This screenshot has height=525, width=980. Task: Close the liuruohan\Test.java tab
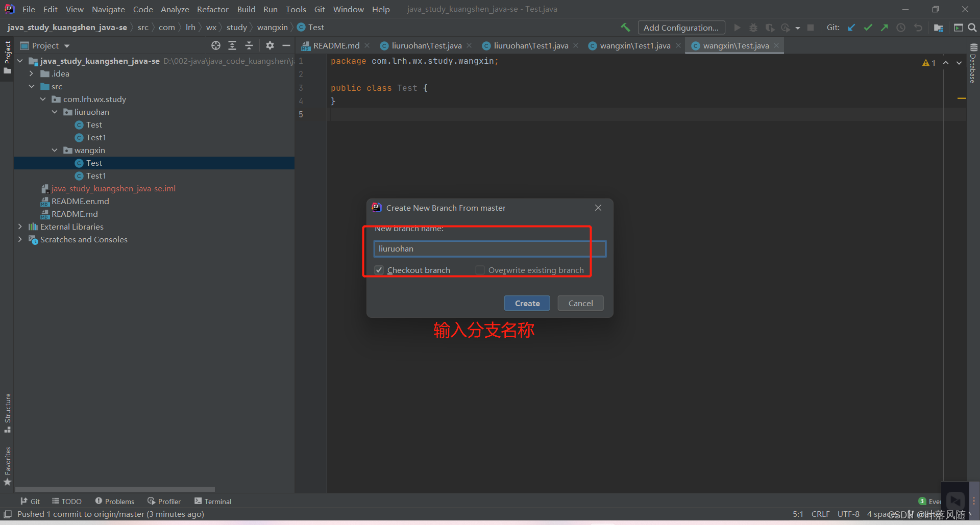coord(469,45)
